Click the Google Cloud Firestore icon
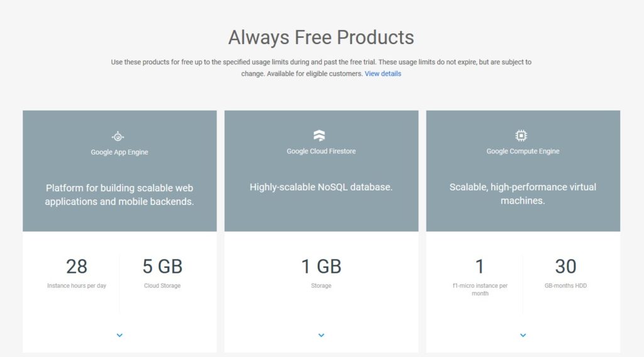The height and width of the screenshot is (357, 644). click(x=319, y=135)
